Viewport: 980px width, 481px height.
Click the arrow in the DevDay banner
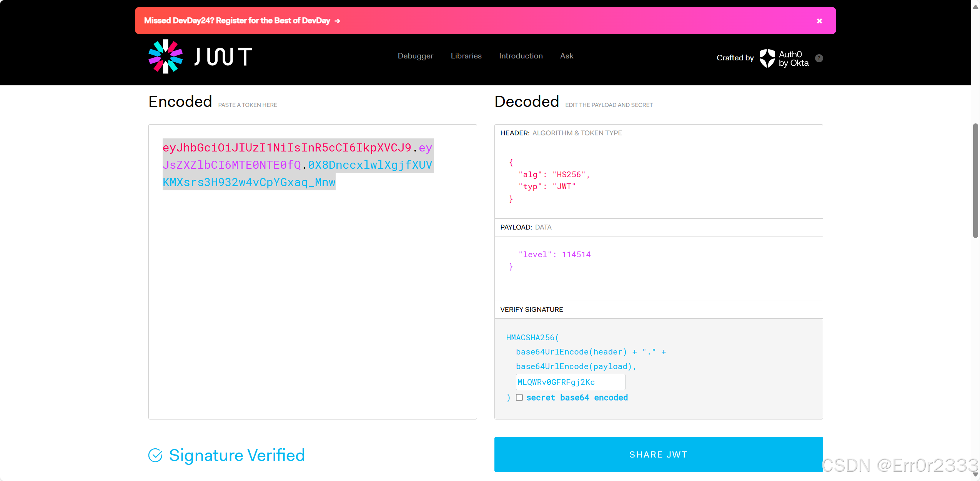[x=336, y=20]
